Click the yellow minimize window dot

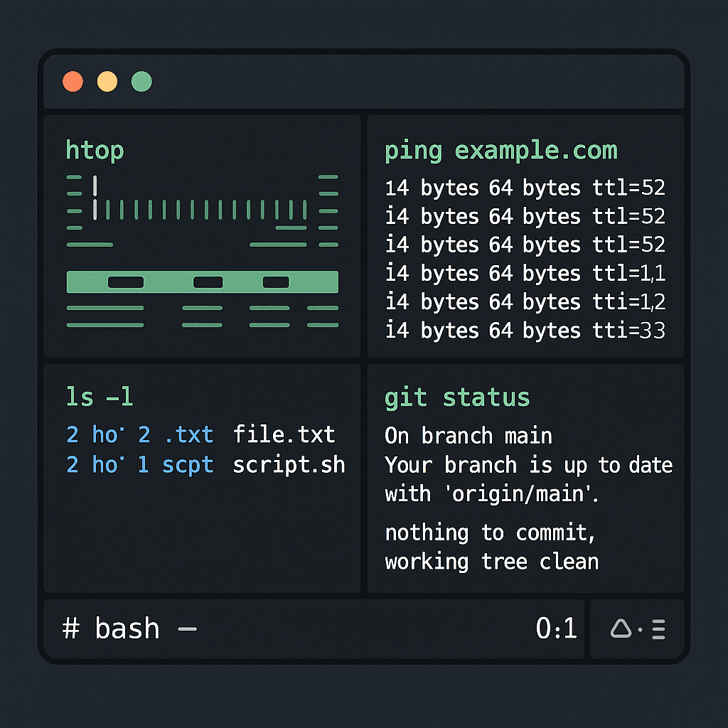click(107, 82)
